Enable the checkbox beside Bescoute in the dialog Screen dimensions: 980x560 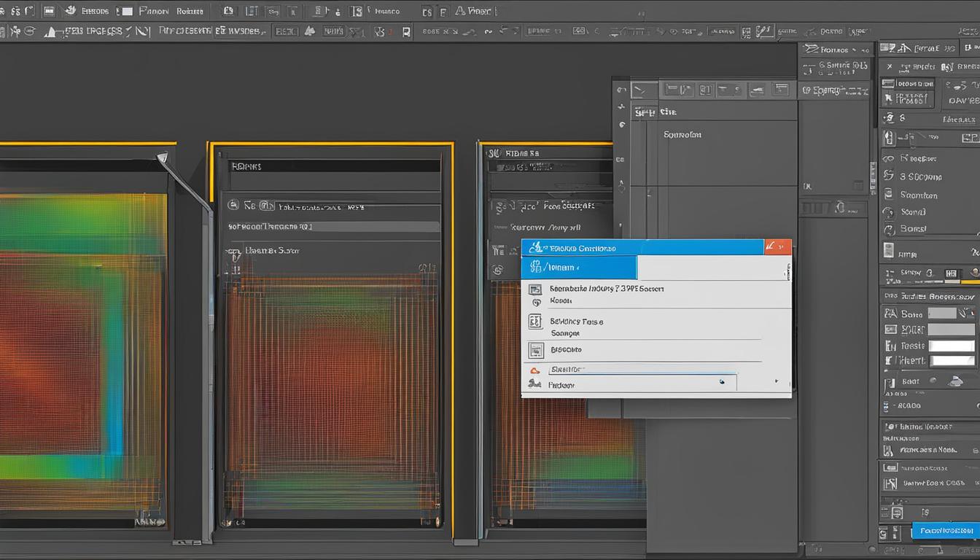pyautogui.click(x=535, y=349)
